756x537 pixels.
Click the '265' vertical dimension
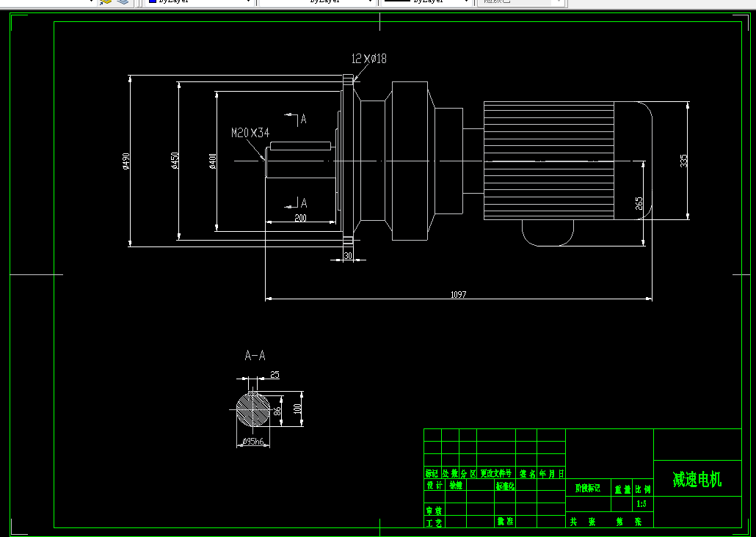click(x=639, y=203)
